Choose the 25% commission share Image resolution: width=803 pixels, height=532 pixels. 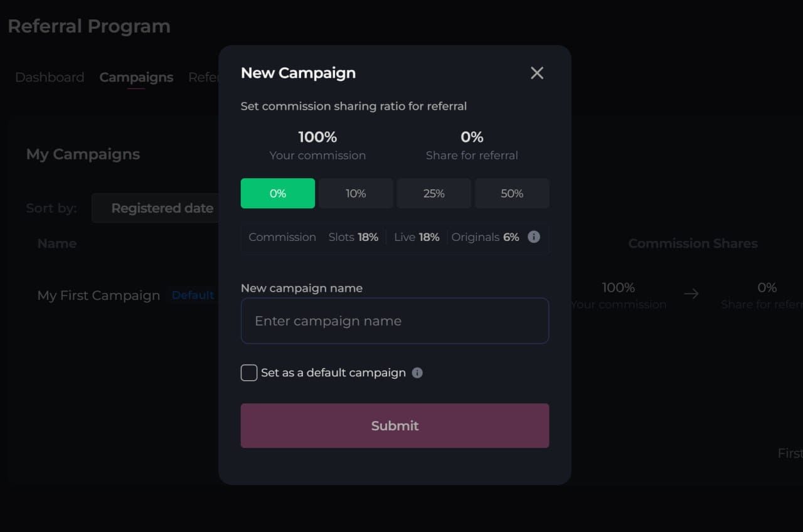coord(433,193)
